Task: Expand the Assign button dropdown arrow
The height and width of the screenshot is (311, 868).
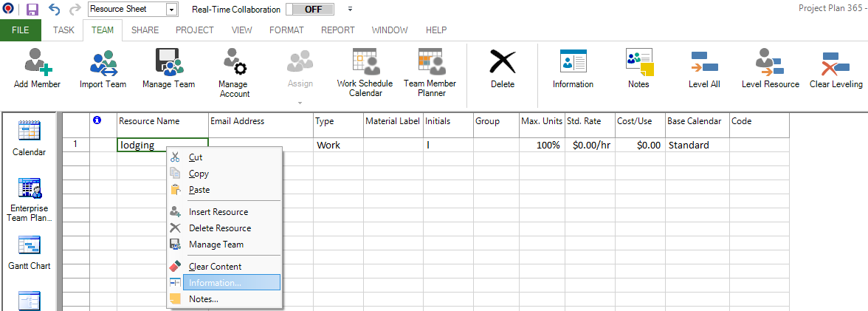Action: click(x=300, y=103)
